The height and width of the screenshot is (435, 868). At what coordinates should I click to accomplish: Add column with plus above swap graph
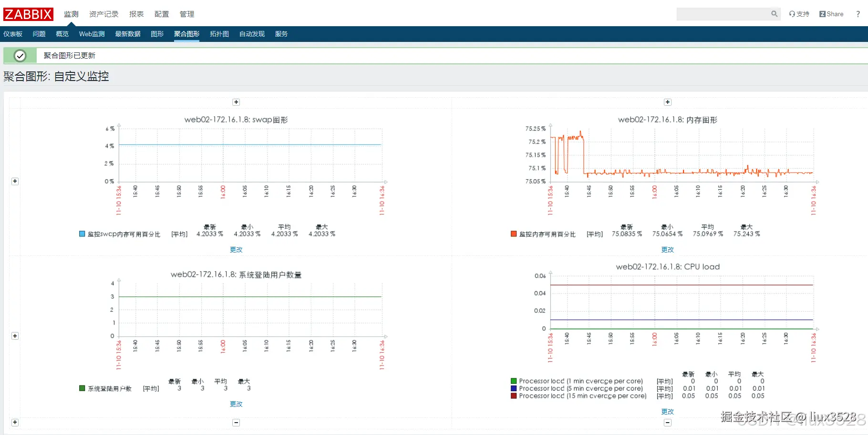pos(236,102)
